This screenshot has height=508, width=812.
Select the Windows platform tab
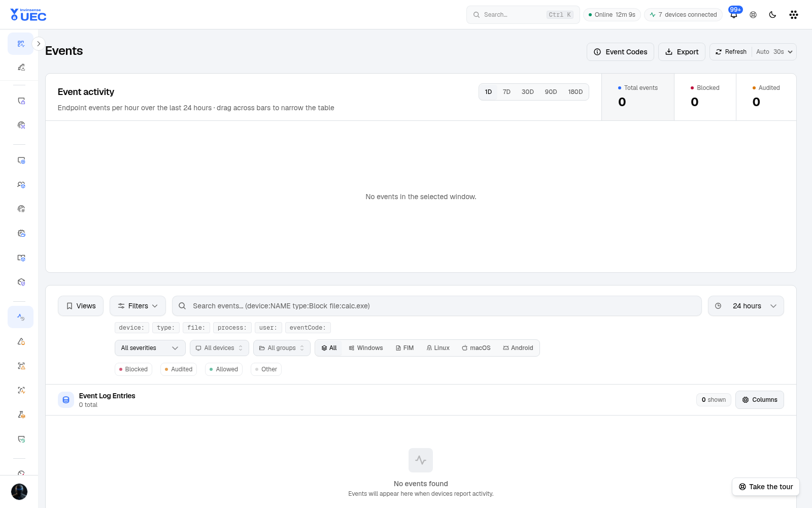pos(366,348)
